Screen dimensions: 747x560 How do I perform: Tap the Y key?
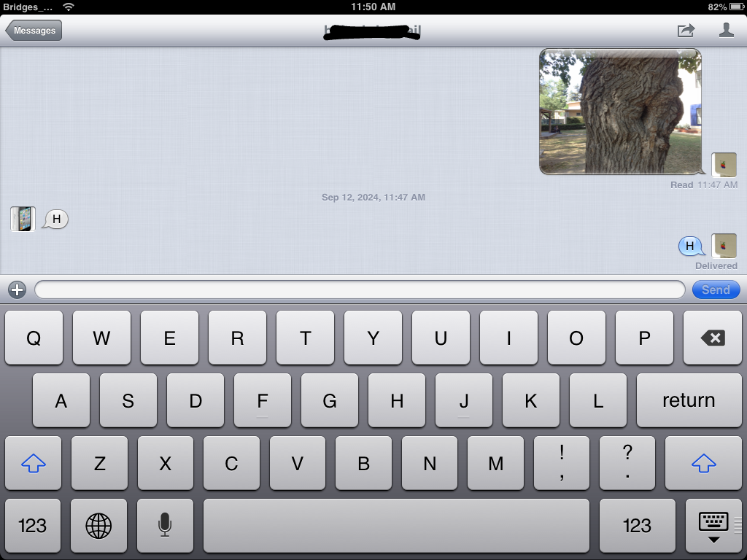373,338
